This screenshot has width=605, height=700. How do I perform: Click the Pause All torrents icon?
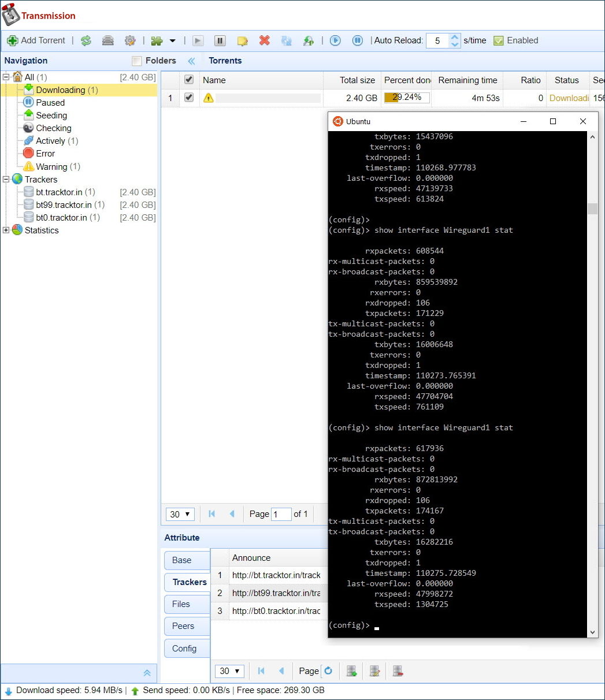tap(358, 40)
